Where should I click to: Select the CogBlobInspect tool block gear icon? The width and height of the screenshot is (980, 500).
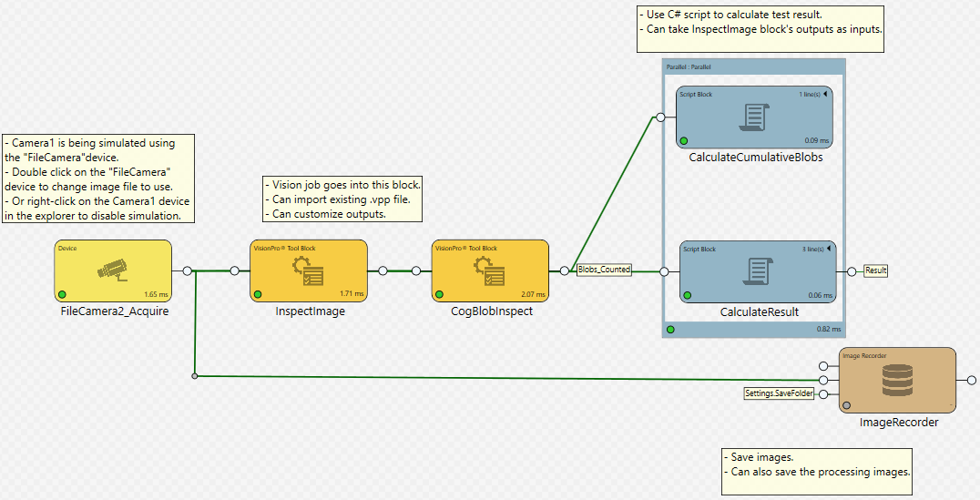pos(488,270)
